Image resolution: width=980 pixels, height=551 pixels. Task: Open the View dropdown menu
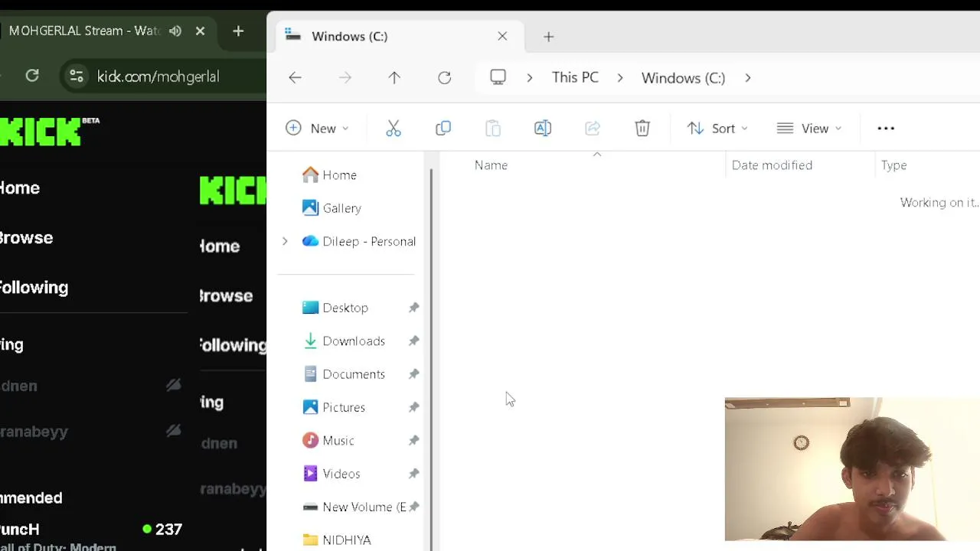[x=809, y=129]
